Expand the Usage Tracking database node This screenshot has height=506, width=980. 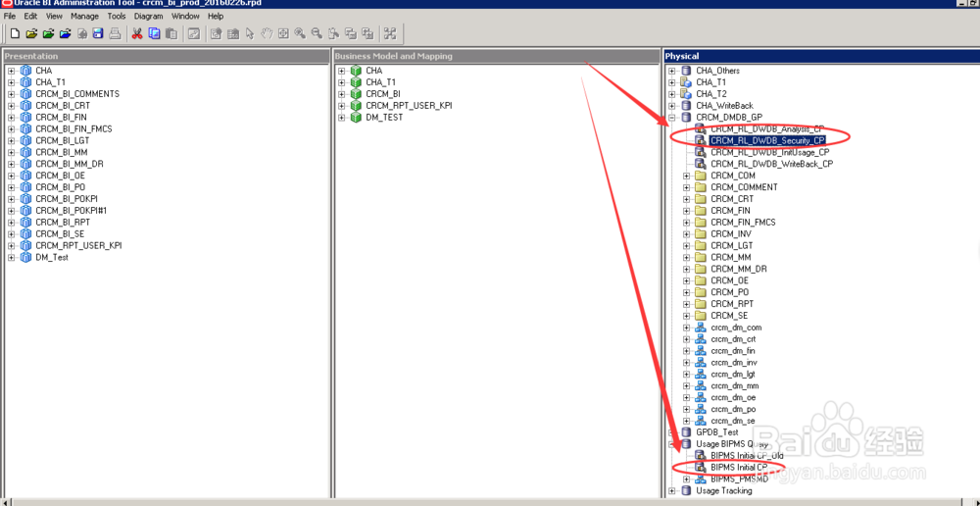click(672, 491)
